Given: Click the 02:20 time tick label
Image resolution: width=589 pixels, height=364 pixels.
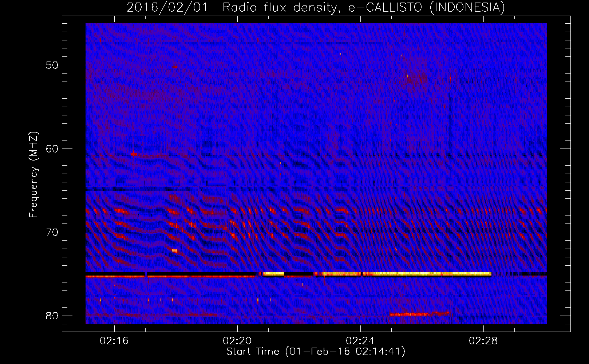Looking at the screenshot, I should (x=237, y=341).
